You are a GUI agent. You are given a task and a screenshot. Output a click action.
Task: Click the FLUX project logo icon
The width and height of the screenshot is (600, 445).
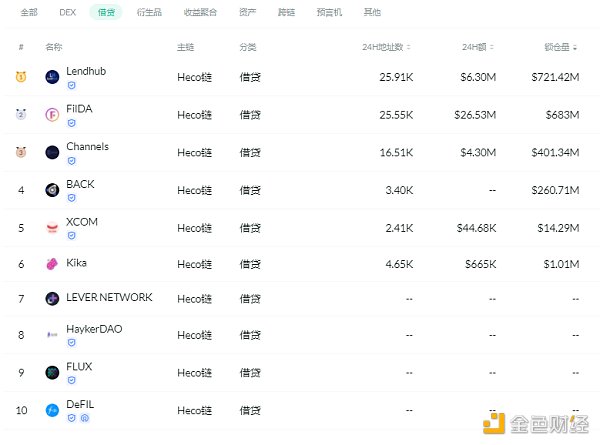click(x=52, y=372)
